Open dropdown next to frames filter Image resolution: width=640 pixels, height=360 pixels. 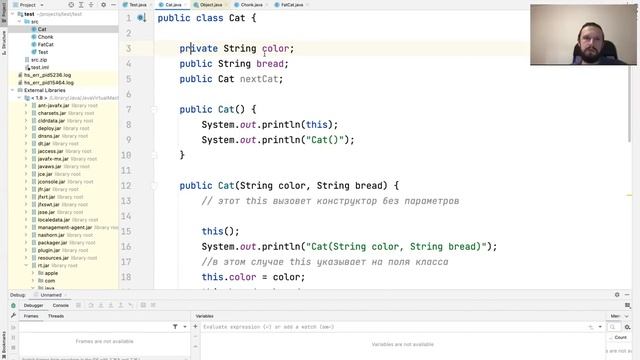[185, 327]
